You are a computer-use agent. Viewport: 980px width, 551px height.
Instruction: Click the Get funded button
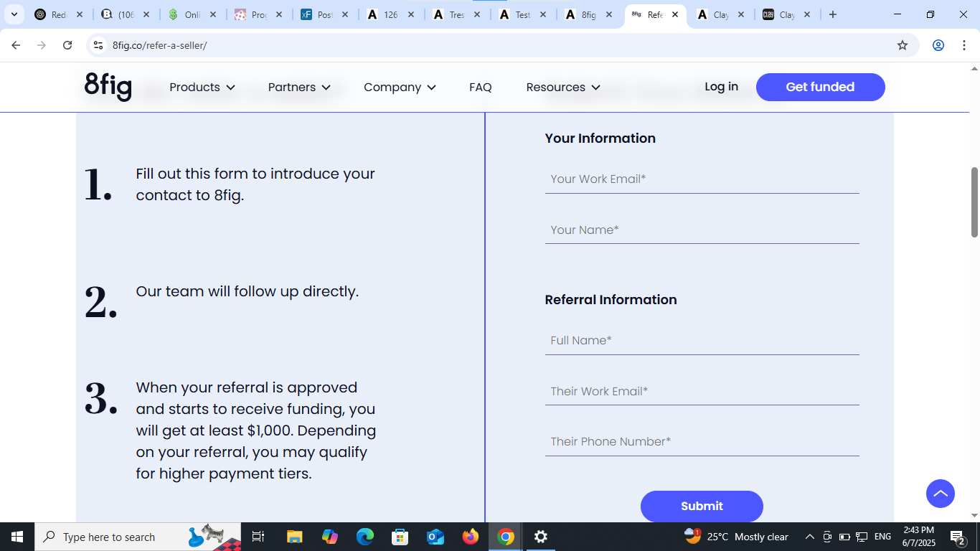tap(820, 87)
